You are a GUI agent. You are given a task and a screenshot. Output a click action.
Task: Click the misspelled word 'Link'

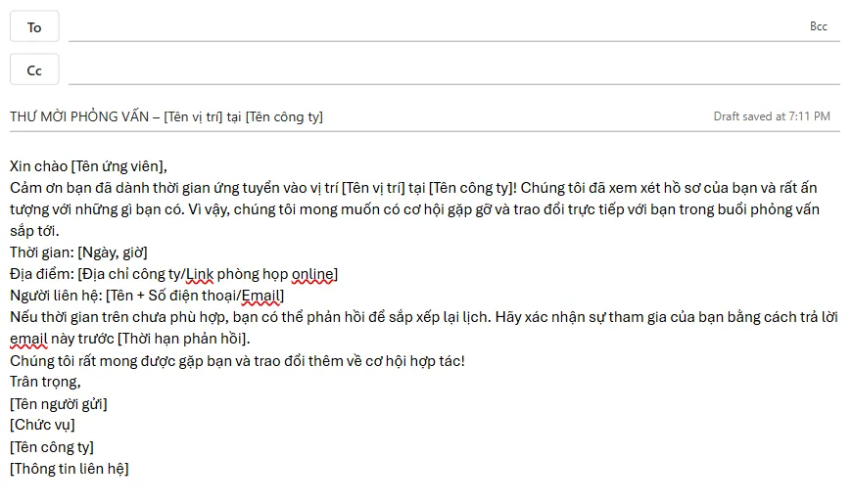(200, 274)
